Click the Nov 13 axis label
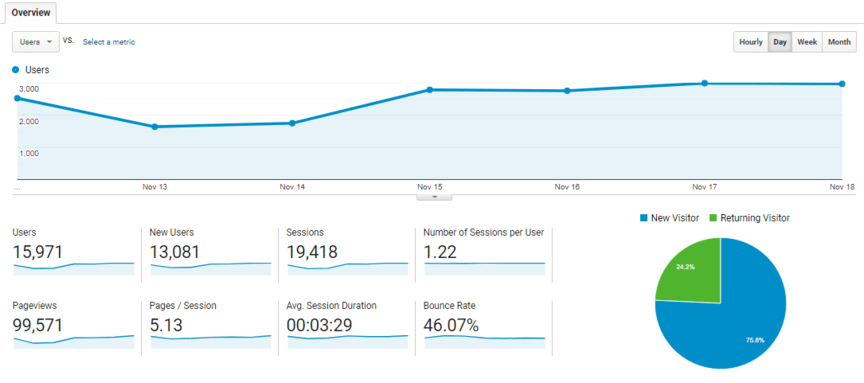864x383 pixels. pyautogui.click(x=154, y=187)
